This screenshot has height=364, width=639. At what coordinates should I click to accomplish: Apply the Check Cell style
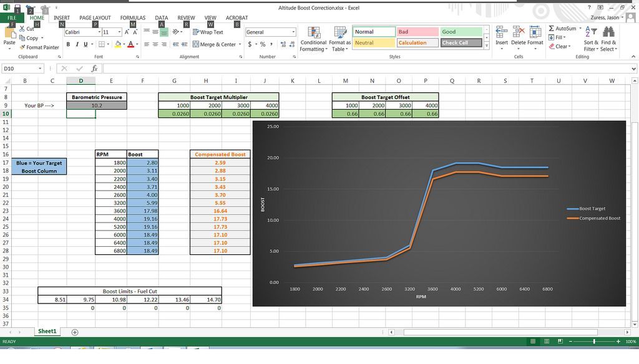pos(461,43)
